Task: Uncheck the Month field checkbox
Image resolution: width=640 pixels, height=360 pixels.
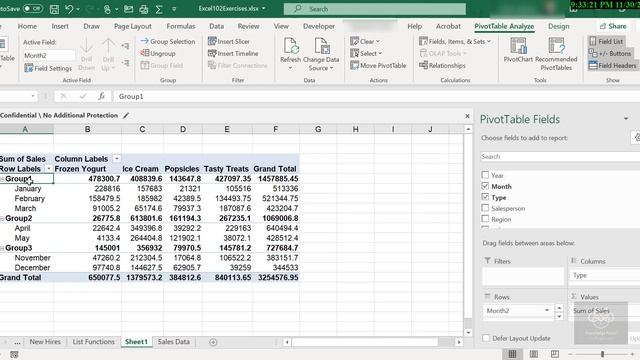Action: [485, 186]
